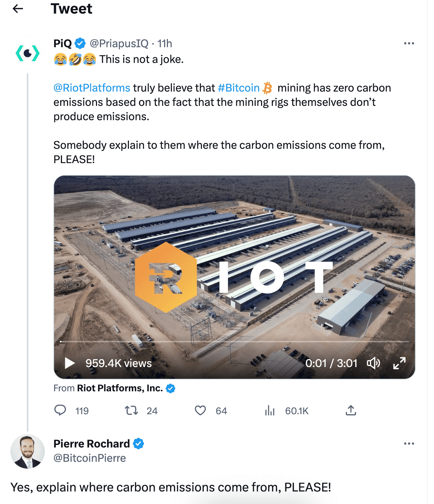Reply to the PiQ tweet

[61, 411]
